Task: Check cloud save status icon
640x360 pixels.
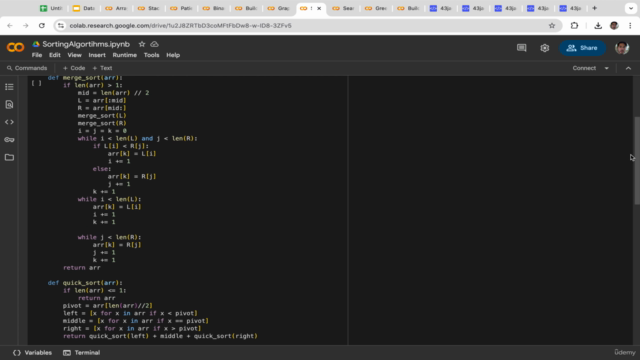Action: 154,44
